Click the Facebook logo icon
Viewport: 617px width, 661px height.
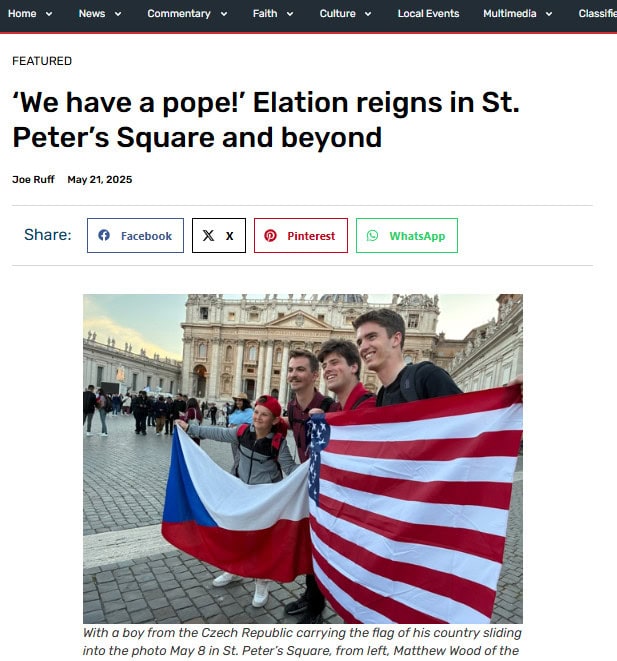104,235
